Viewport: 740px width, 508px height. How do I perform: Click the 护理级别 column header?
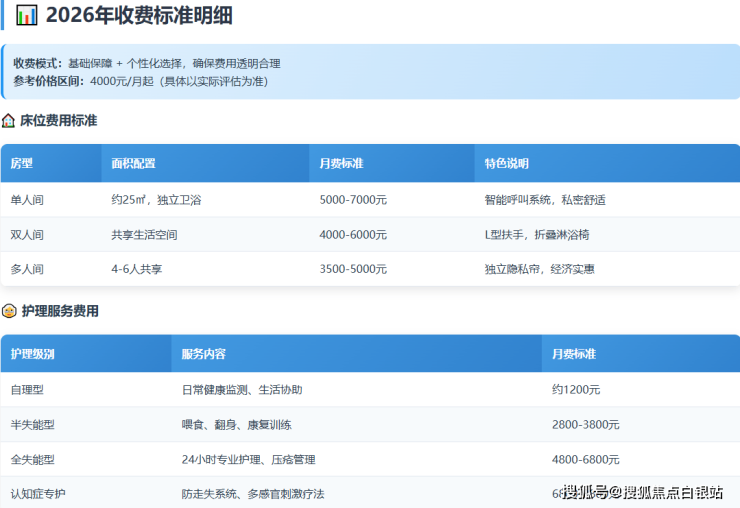pos(32,354)
